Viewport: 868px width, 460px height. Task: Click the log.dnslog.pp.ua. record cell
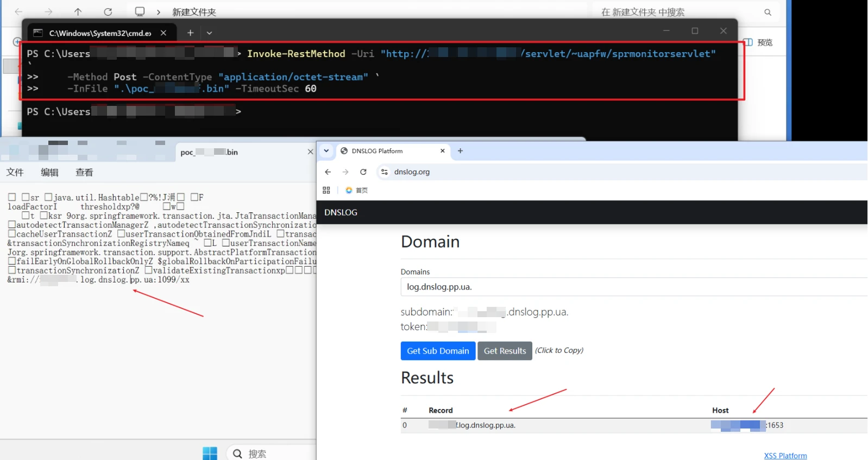click(x=472, y=425)
